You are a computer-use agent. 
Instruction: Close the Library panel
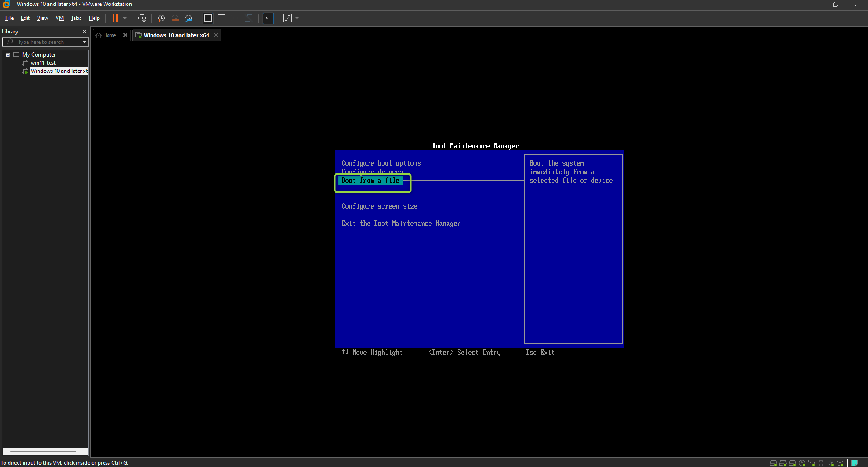coord(84,32)
